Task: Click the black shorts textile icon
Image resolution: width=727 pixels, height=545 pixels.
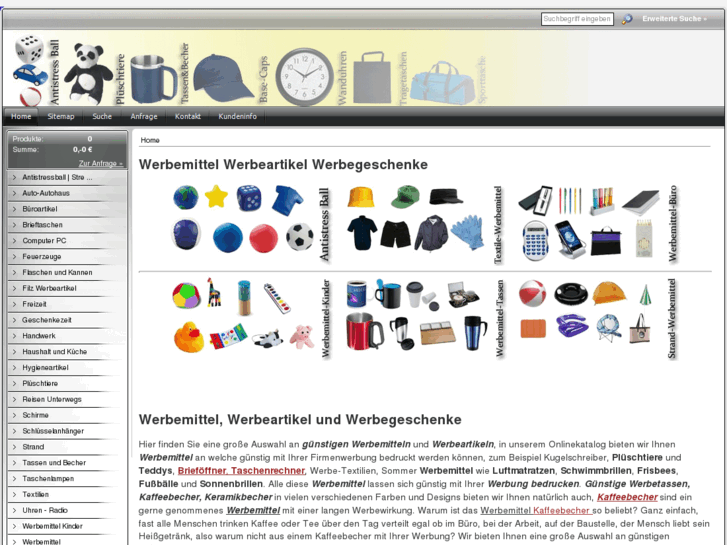Action: [395, 234]
